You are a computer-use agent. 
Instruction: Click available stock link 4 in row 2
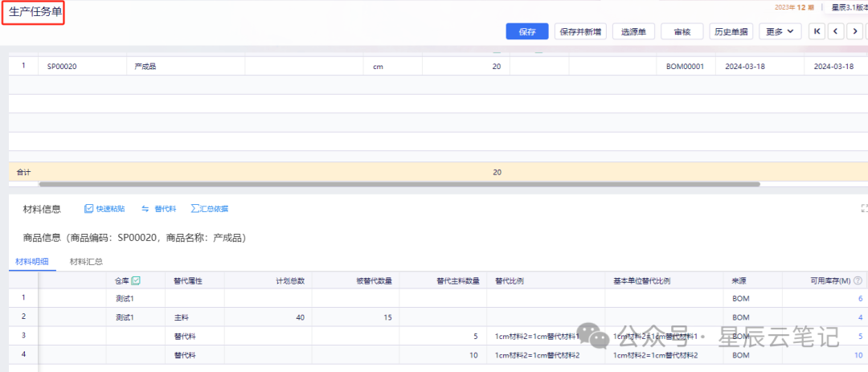click(860, 317)
